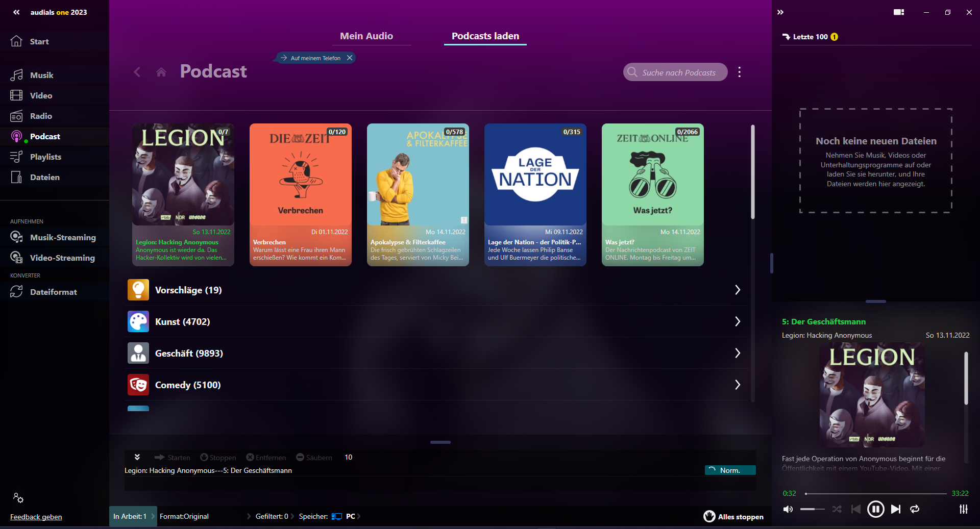The width and height of the screenshot is (980, 529).
Task: Collapse the job list double chevron
Action: point(137,457)
